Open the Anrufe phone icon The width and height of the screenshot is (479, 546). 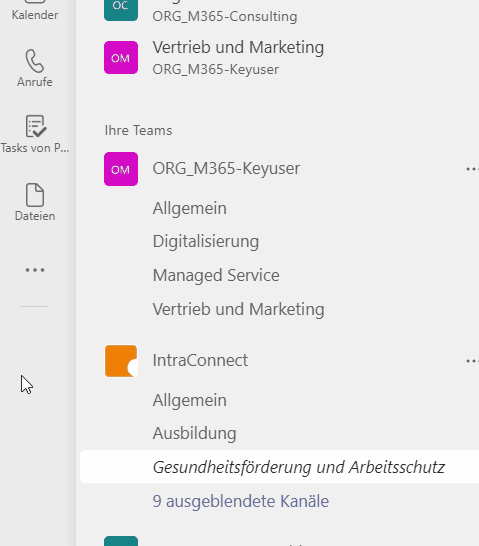[x=35, y=61]
